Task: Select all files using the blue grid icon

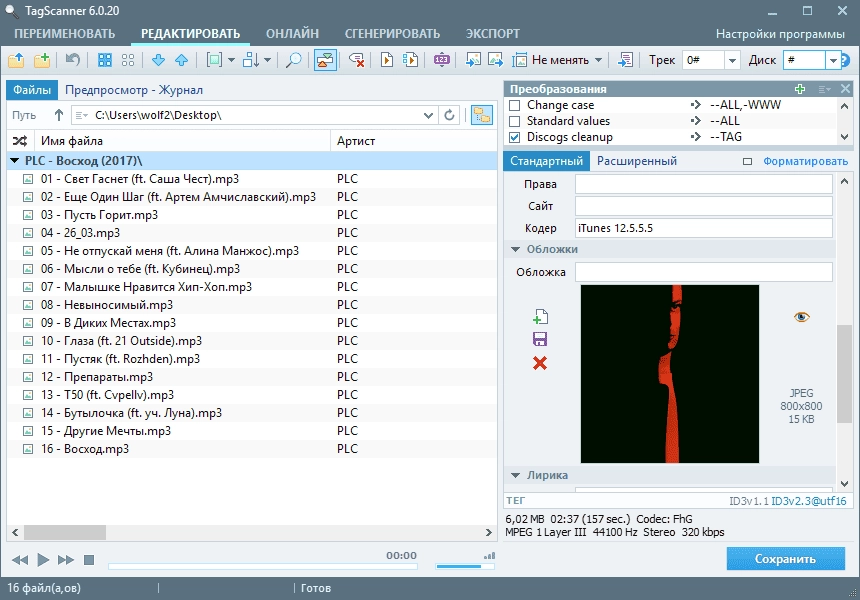Action: 104,60
